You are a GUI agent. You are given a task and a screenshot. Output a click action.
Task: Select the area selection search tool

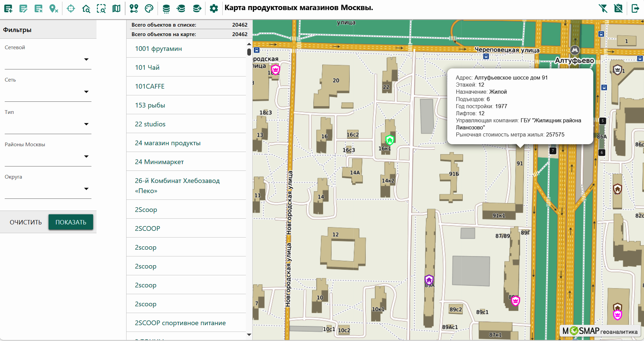[101, 8]
